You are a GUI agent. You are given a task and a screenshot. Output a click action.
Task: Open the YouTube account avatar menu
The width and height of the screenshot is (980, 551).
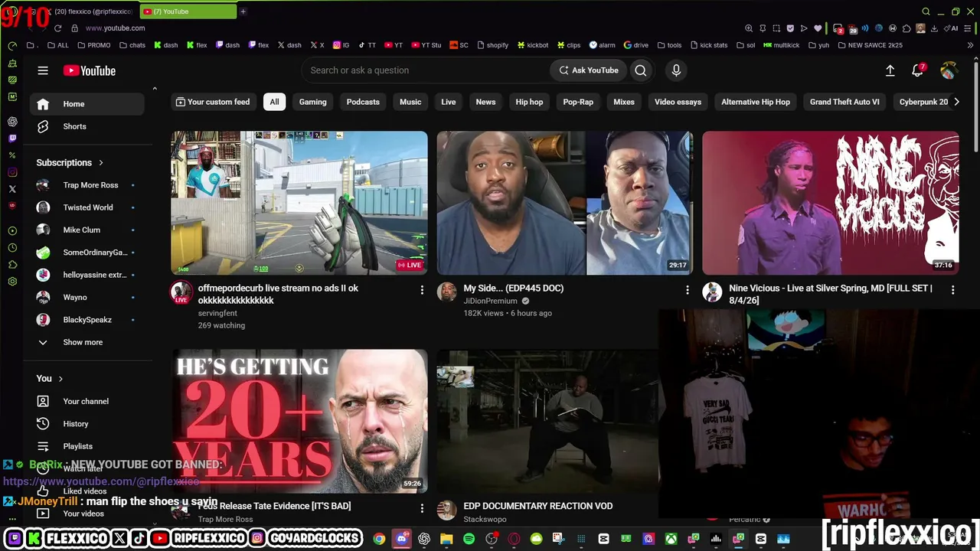pos(949,70)
